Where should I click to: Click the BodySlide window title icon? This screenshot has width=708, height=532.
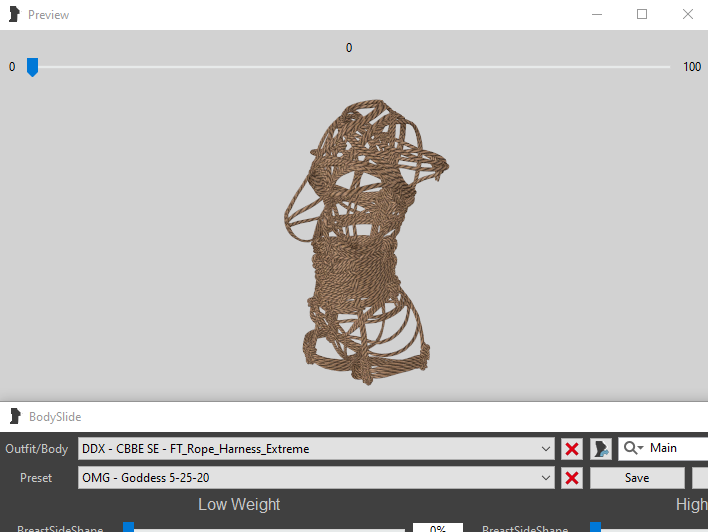(15, 416)
